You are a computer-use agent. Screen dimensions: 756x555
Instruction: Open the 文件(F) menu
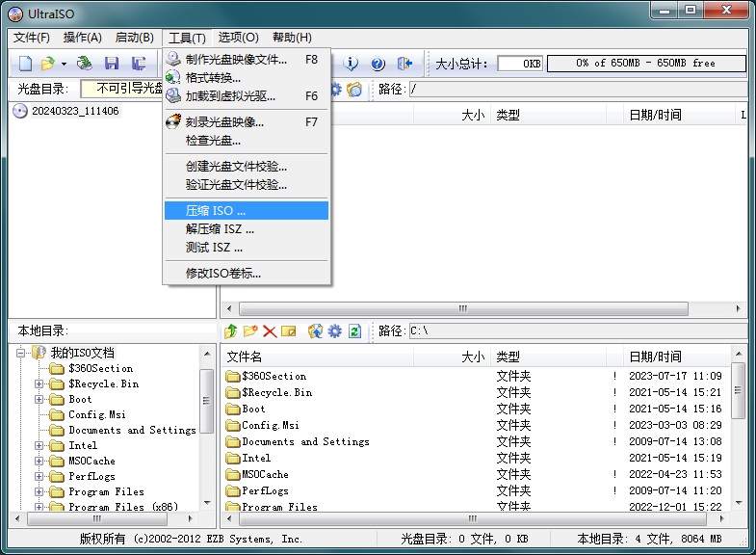click(x=32, y=38)
